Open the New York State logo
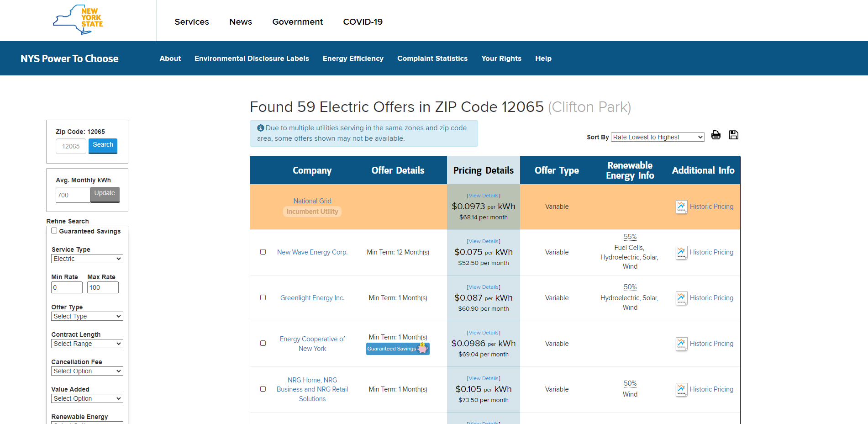The width and height of the screenshot is (868, 424). click(78, 20)
